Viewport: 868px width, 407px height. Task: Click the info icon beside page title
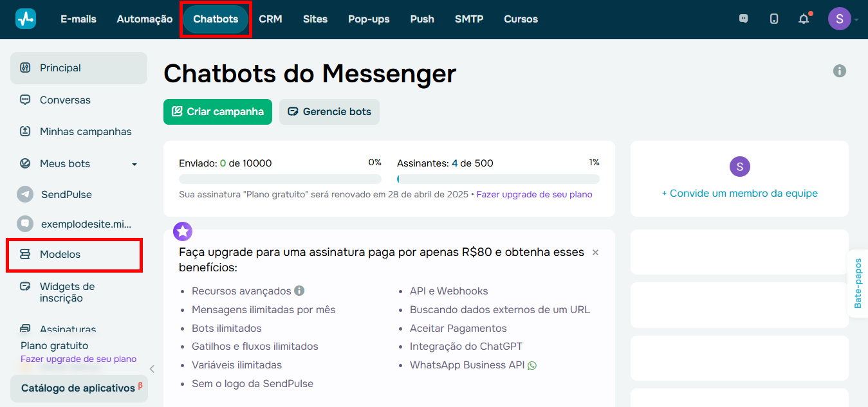(840, 71)
